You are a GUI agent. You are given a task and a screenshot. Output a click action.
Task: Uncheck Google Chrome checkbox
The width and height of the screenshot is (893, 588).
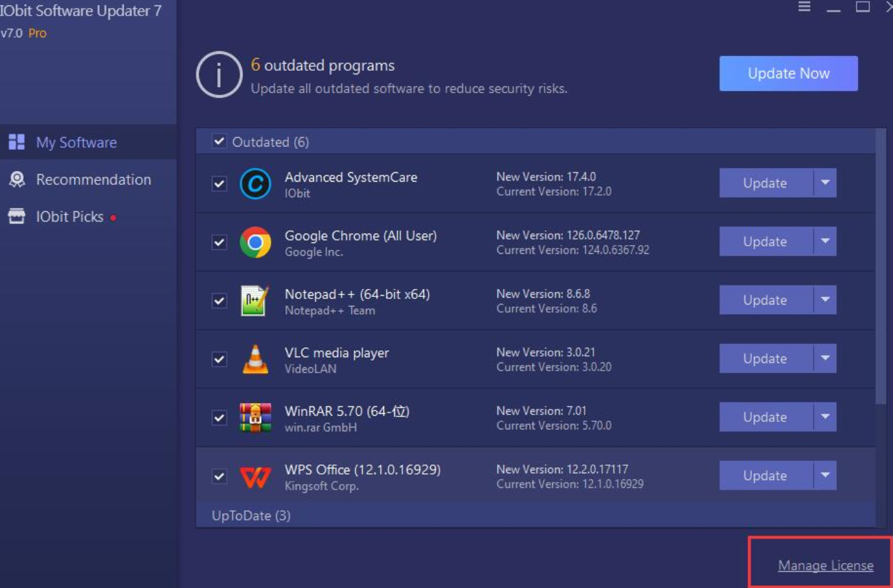point(219,242)
